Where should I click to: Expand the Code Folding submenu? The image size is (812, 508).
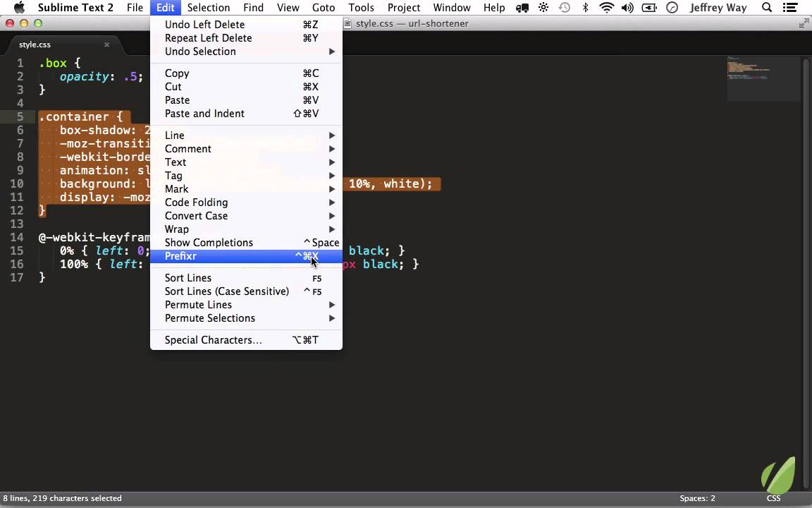(246, 202)
